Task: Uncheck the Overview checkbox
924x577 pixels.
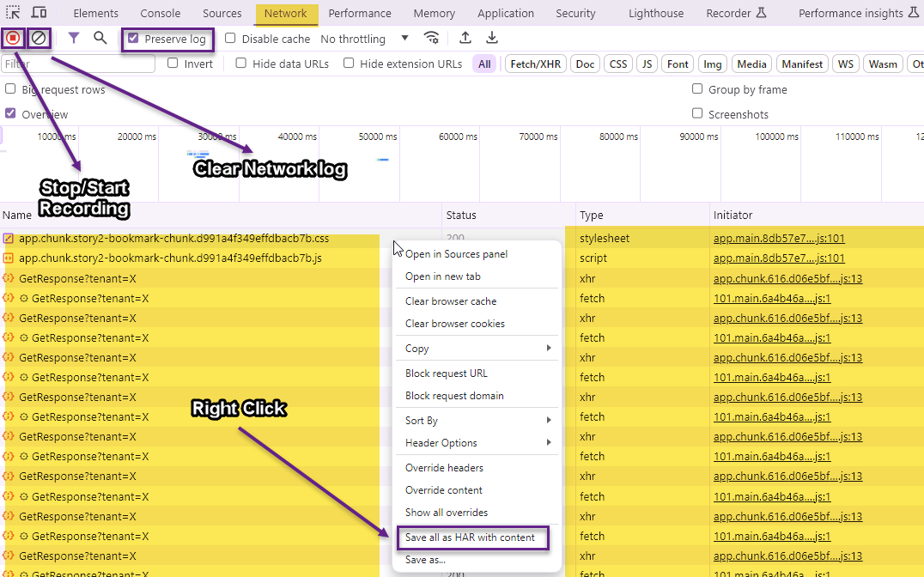Action: (x=10, y=113)
